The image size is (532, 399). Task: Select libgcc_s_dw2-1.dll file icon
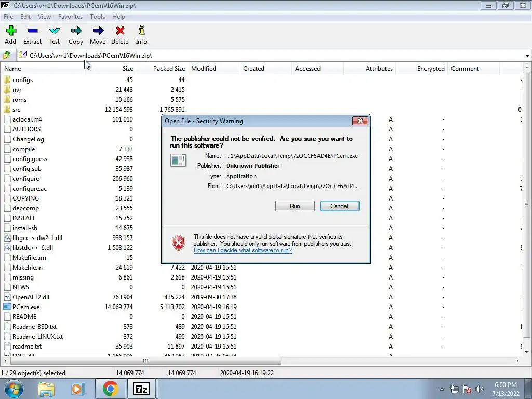click(x=7, y=237)
